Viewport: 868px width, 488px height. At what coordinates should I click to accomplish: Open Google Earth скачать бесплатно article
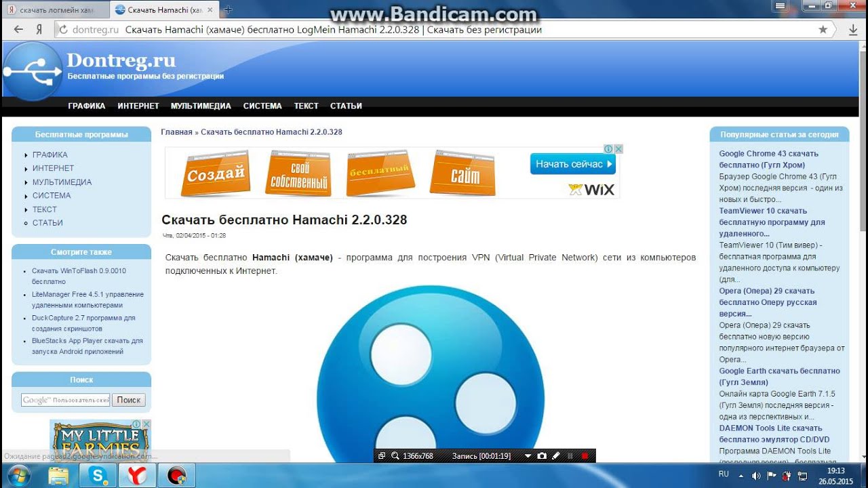coord(779,376)
